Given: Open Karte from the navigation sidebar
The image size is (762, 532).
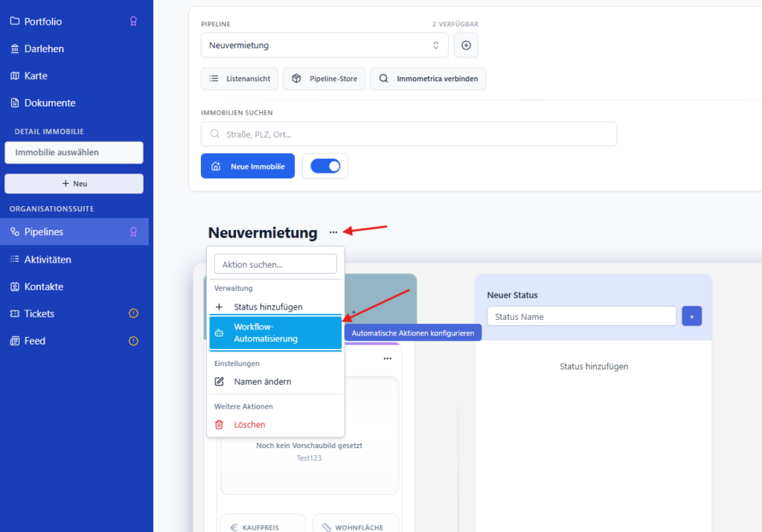Looking at the screenshot, I should [15, 75].
